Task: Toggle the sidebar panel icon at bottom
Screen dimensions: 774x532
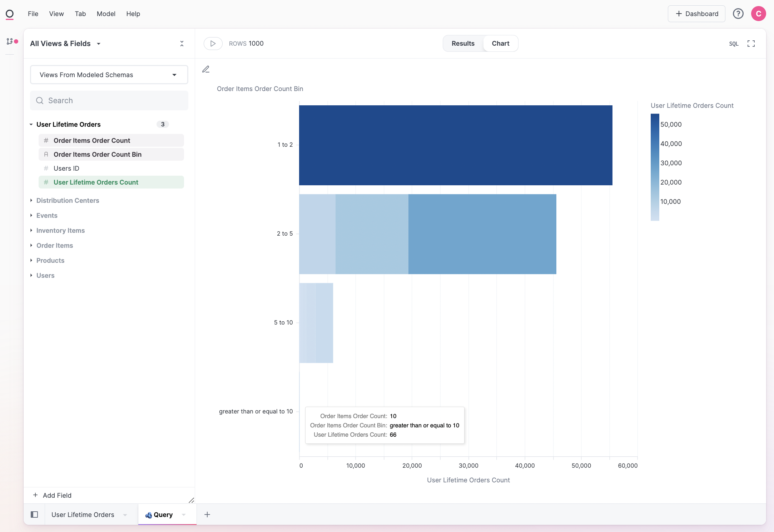Action: [34, 515]
